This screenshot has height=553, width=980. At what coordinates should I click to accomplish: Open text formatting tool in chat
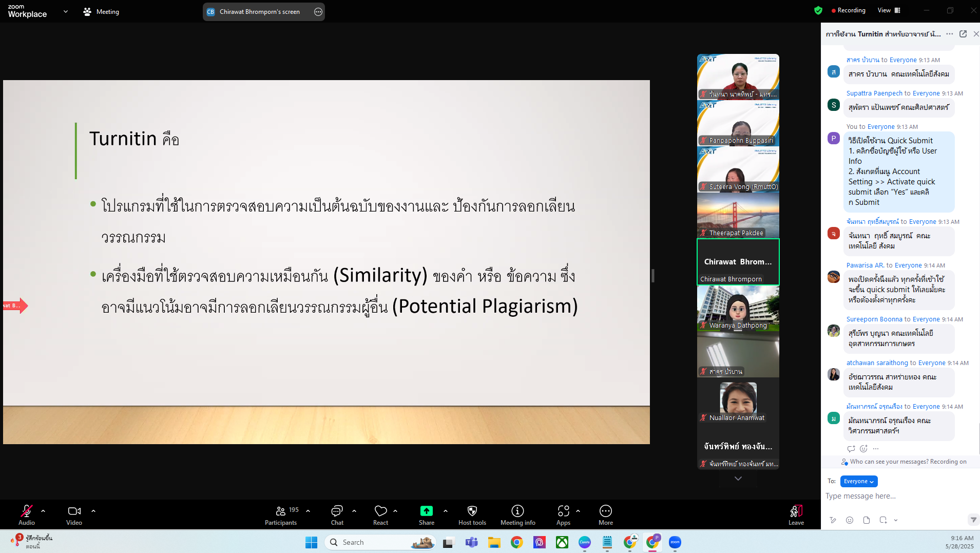tap(833, 520)
